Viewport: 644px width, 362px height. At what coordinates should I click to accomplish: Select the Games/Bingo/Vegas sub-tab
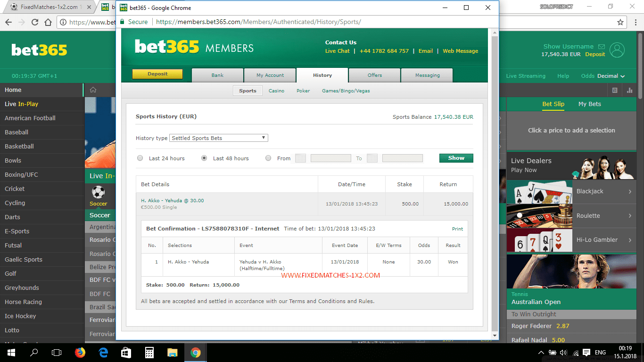(346, 91)
